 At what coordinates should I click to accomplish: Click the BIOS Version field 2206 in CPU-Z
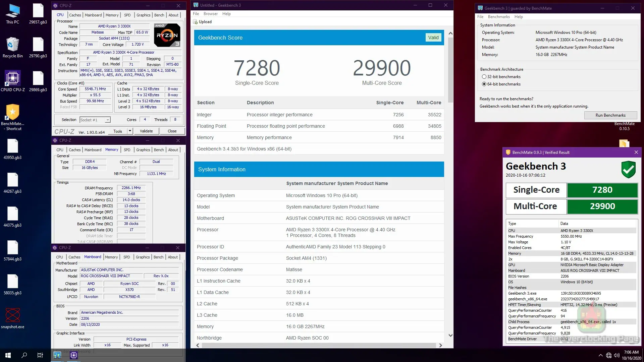(129, 319)
